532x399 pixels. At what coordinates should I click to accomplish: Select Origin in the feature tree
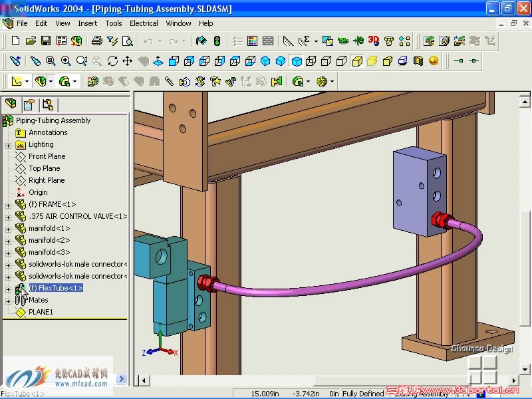pyautogui.click(x=38, y=192)
